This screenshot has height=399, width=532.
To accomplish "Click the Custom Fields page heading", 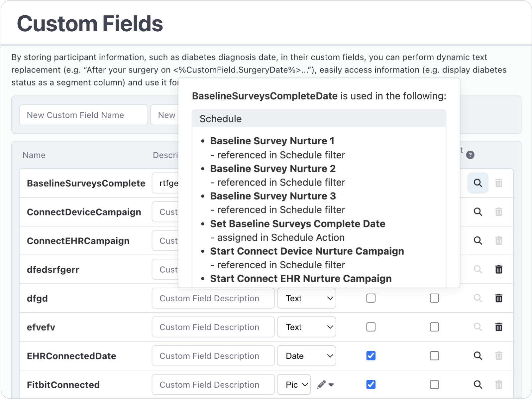I will point(90,24).
